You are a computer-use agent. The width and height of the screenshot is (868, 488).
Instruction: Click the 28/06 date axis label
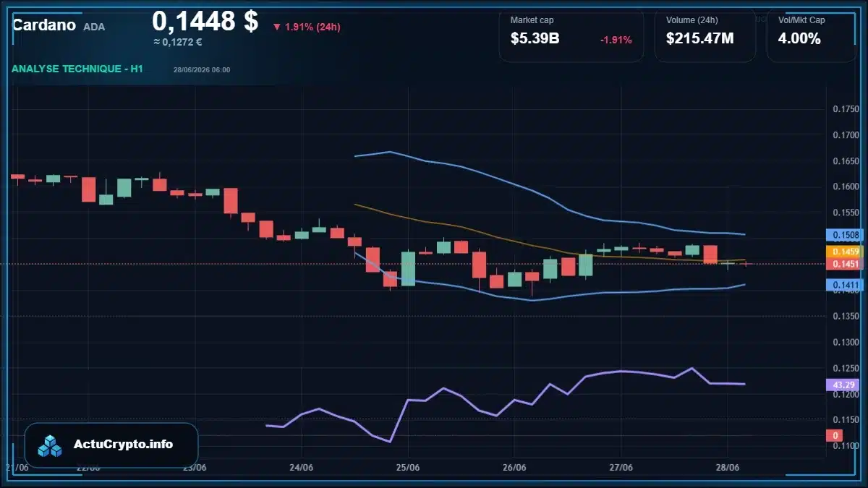click(728, 468)
